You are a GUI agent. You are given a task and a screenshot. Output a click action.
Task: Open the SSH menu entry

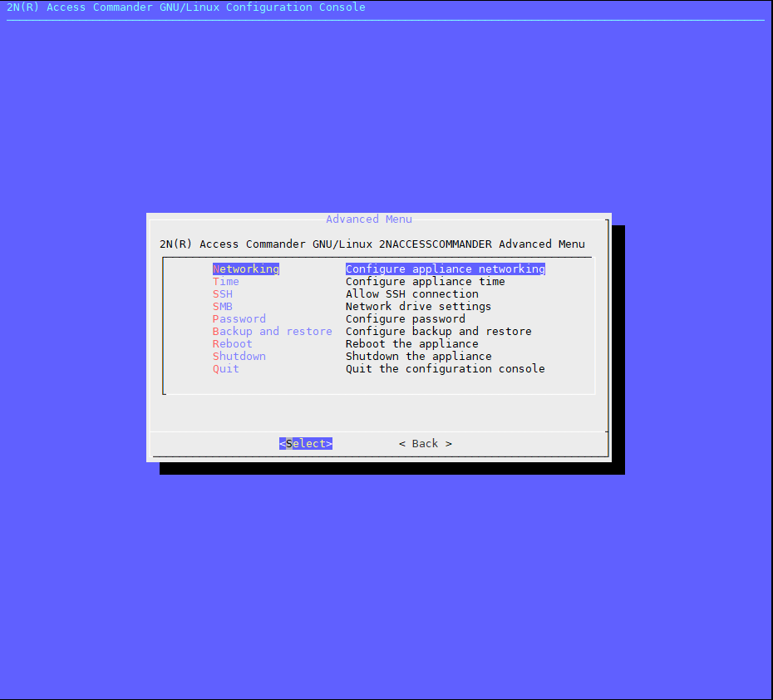coord(222,293)
